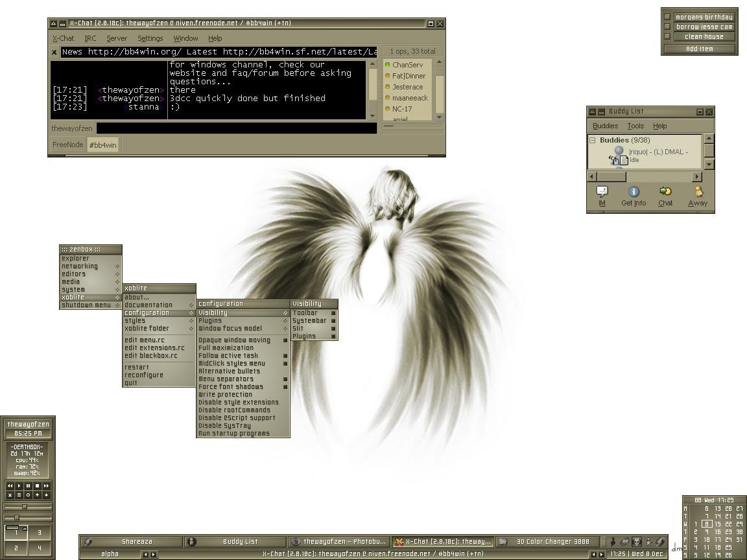Choose edit menu.rc entry
The width and height of the screenshot is (747, 560).
159,340
